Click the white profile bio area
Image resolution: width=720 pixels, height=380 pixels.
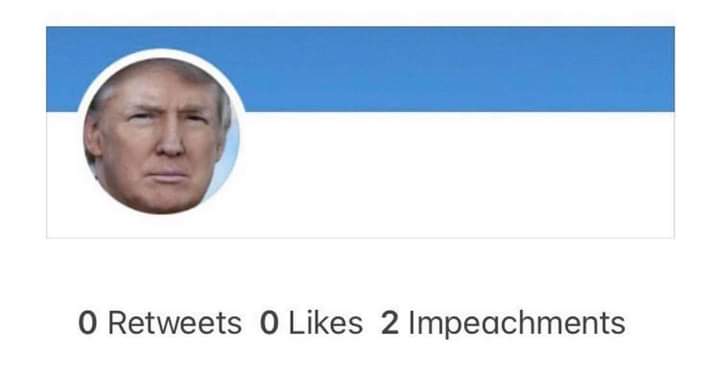459,174
